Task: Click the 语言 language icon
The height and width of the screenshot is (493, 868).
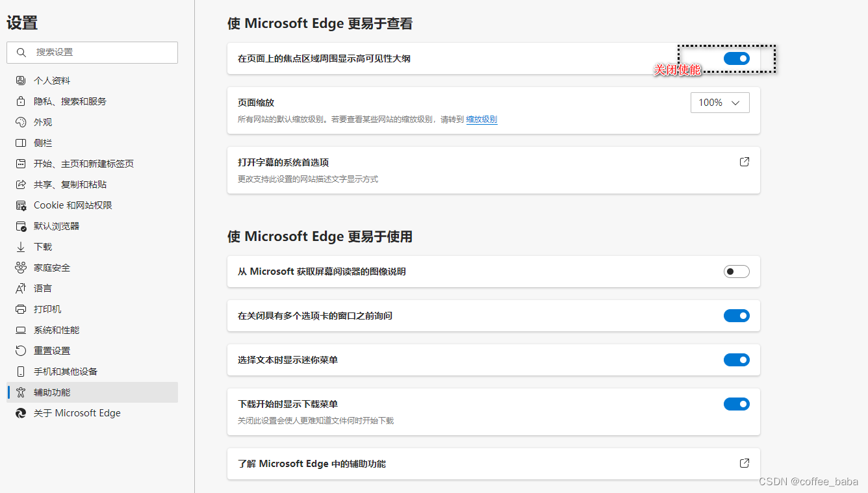Action: 21,288
